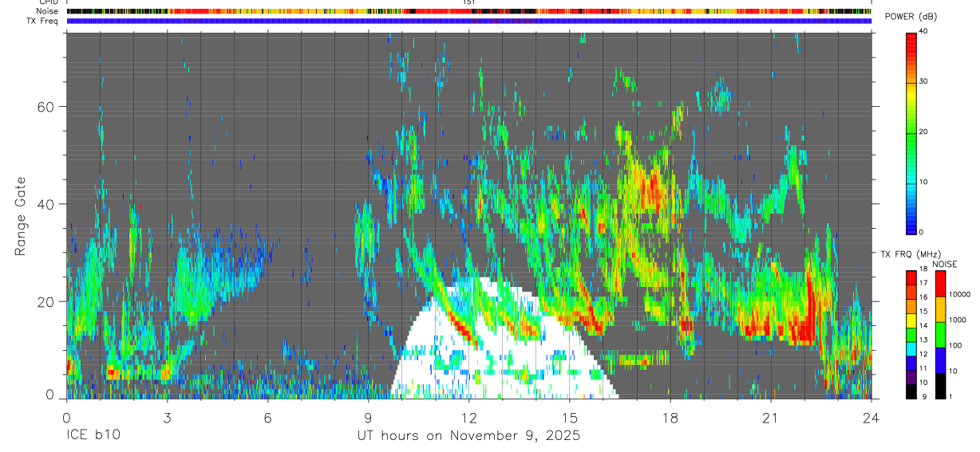The width and height of the screenshot is (980, 452).
Task: Click the x-axis tick label '12'
Action: tap(468, 417)
